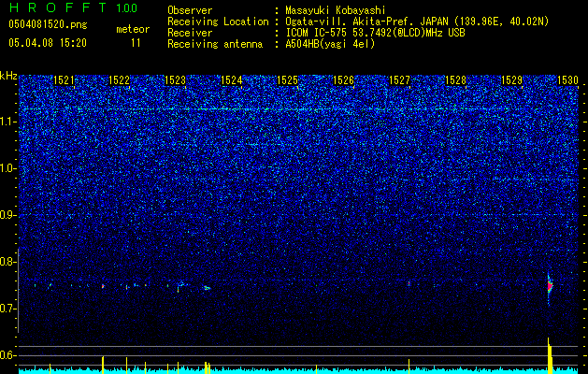Click the 1522 time marker

pos(120,80)
